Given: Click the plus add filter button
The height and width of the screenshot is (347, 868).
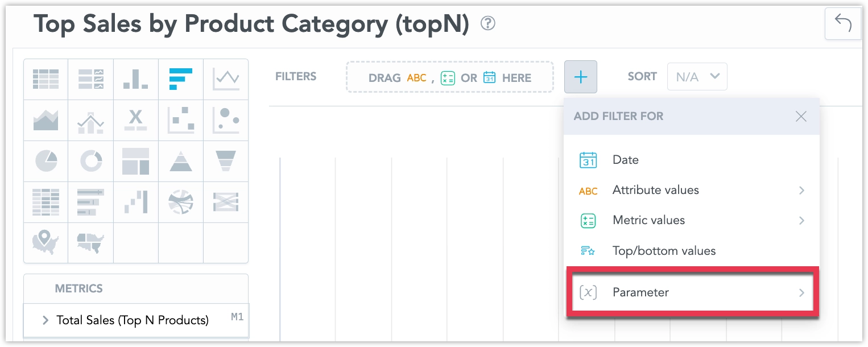Looking at the screenshot, I should (x=581, y=77).
